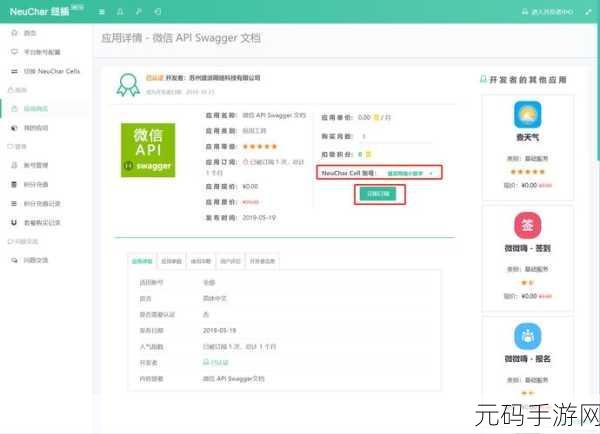
Task: Select the highlighted app store sidebar item
Action: click(x=46, y=109)
